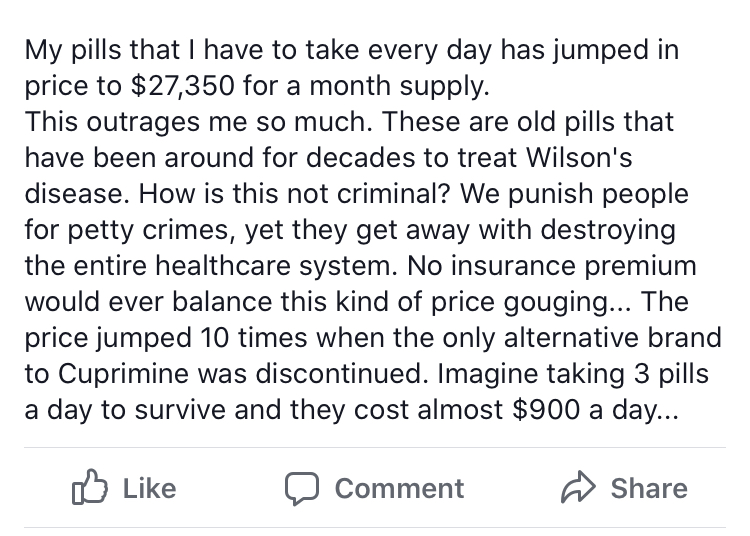
Task: Click the thumbs-up Like icon
Action: pyautogui.click(x=90, y=487)
